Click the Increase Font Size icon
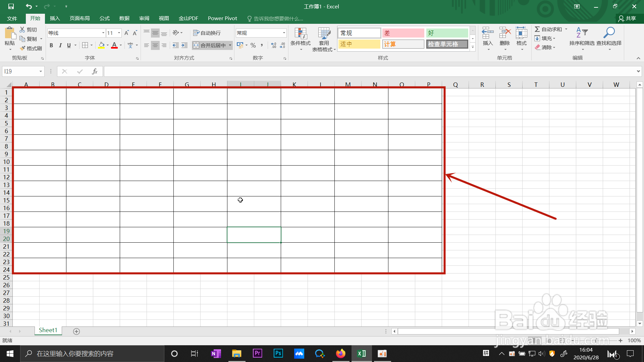The width and height of the screenshot is (644, 362). [126, 33]
